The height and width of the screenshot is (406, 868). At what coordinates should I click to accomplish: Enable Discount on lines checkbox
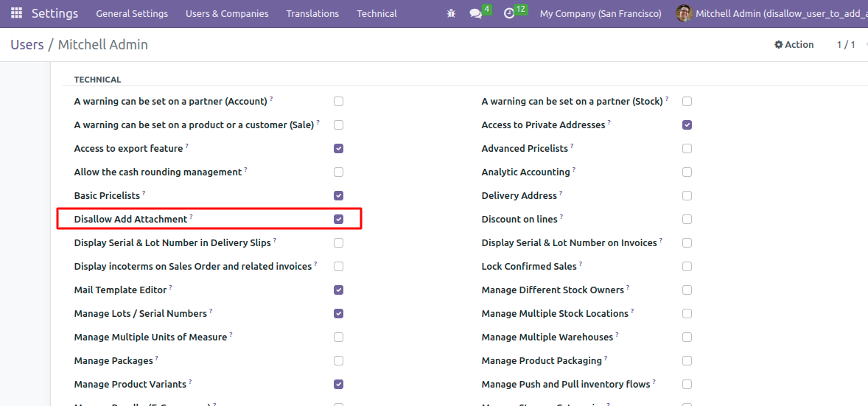click(687, 220)
